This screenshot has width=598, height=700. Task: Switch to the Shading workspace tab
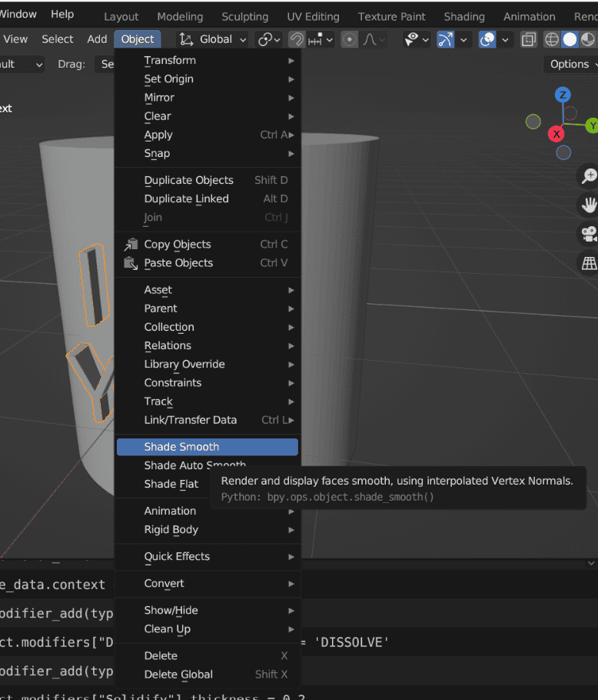[x=464, y=17]
